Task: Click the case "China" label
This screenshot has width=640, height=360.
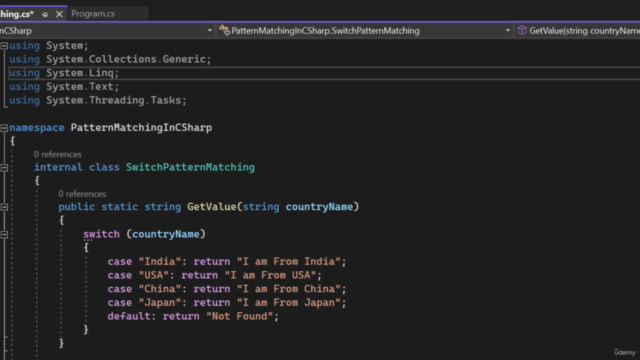Action: 147,289
